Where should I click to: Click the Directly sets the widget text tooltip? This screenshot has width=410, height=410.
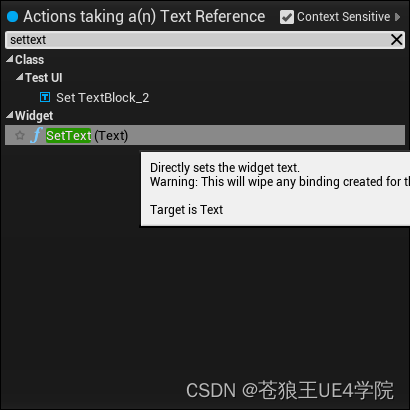click(x=275, y=189)
